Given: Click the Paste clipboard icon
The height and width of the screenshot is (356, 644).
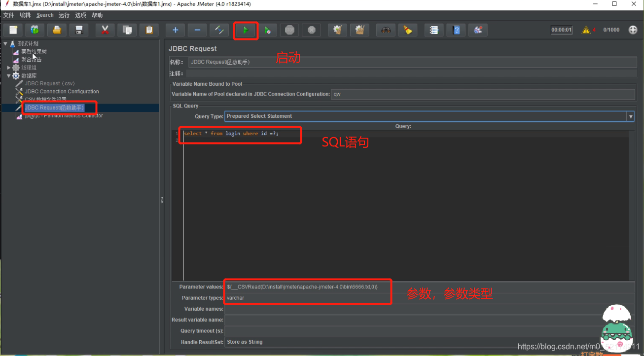Looking at the screenshot, I should pyautogui.click(x=149, y=30).
